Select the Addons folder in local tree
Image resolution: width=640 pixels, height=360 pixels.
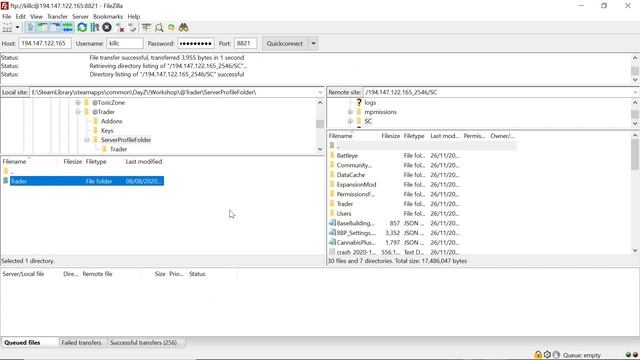point(111,121)
